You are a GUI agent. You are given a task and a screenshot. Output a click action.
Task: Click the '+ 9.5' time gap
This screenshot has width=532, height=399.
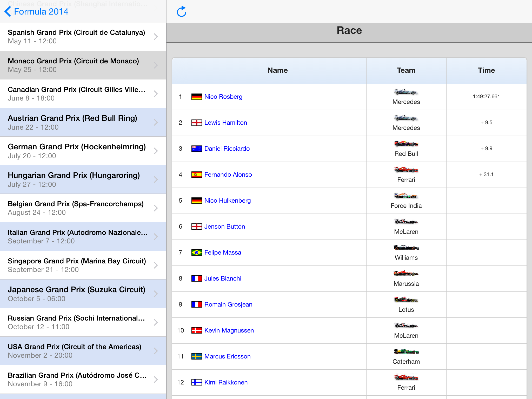486,123
